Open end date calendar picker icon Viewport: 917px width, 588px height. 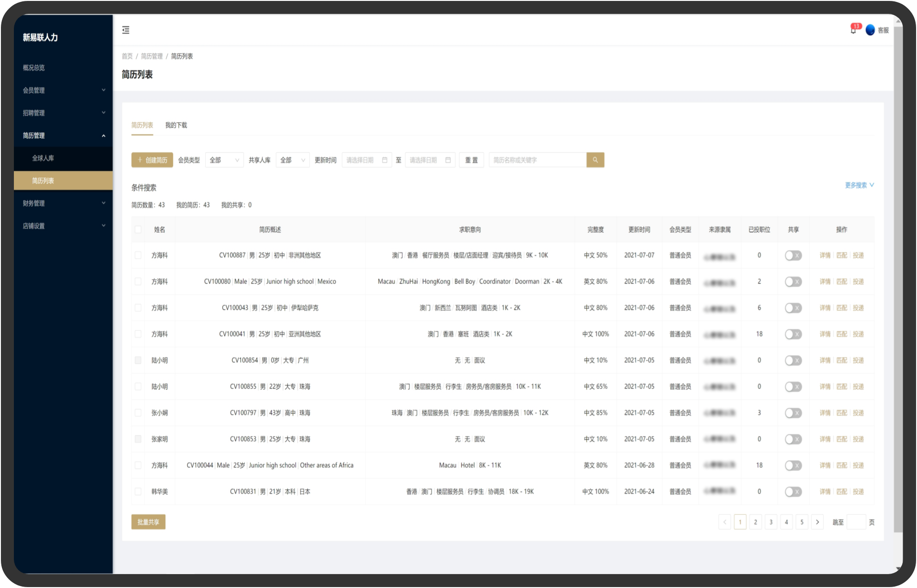[448, 160]
